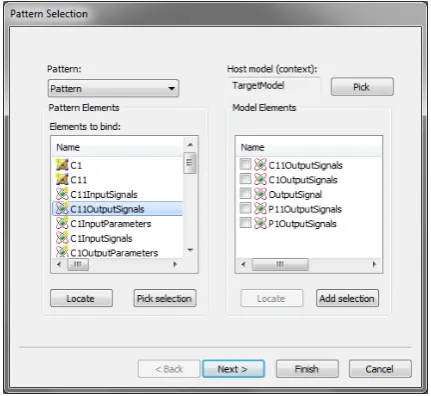Click the icon beside OutputSignal model element

260,194
